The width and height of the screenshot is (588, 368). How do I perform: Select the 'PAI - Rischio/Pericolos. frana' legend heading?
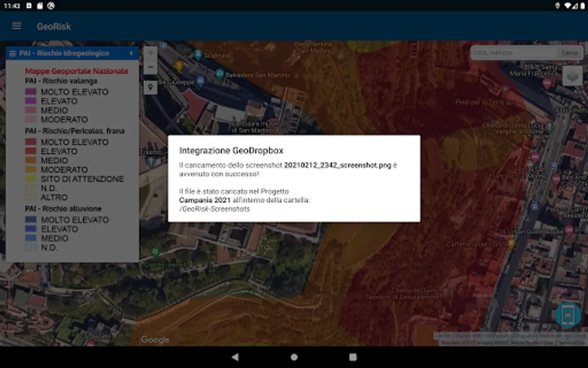click(x=75, y=131)
